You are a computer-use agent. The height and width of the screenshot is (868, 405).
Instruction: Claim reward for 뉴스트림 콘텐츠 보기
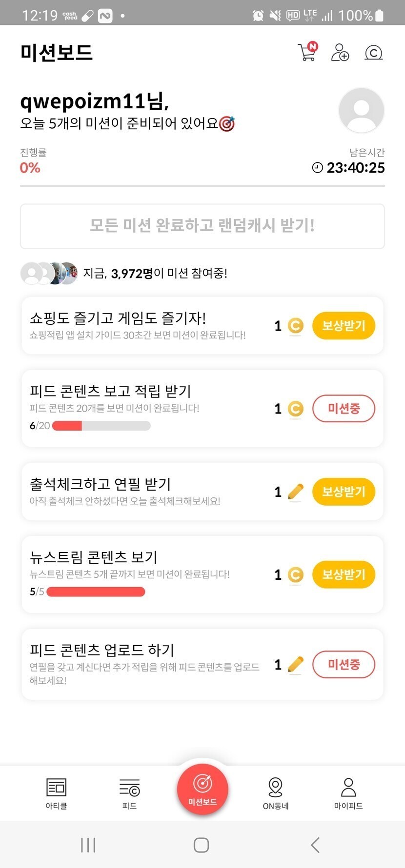344,574
